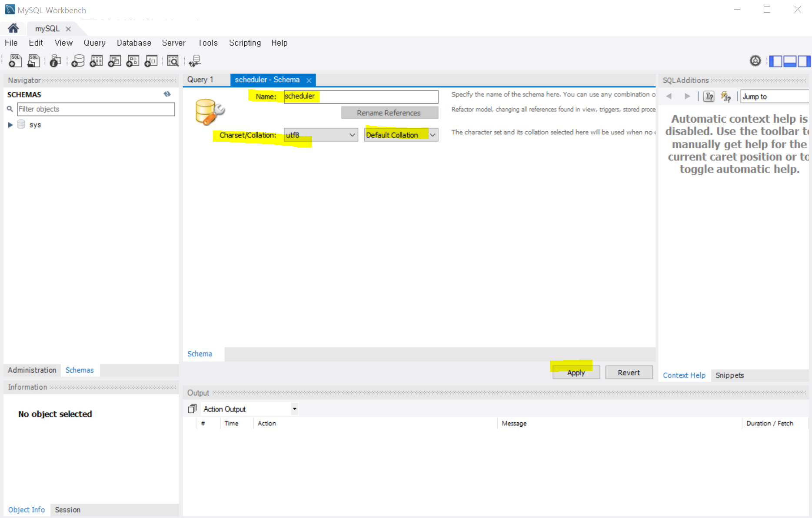Viewport: 812px width, 518px height.
Task: Open the Database menu
Action: [x=134, y=43]
